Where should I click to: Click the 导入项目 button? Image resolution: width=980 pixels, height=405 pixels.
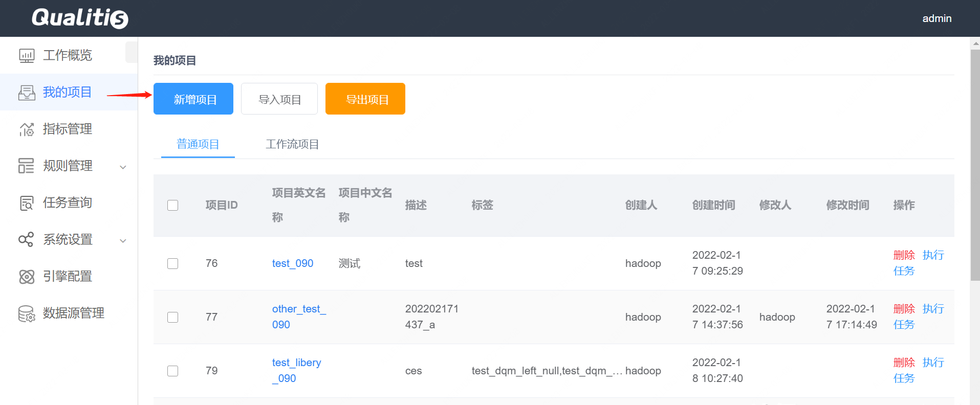(x=279, y=99)
